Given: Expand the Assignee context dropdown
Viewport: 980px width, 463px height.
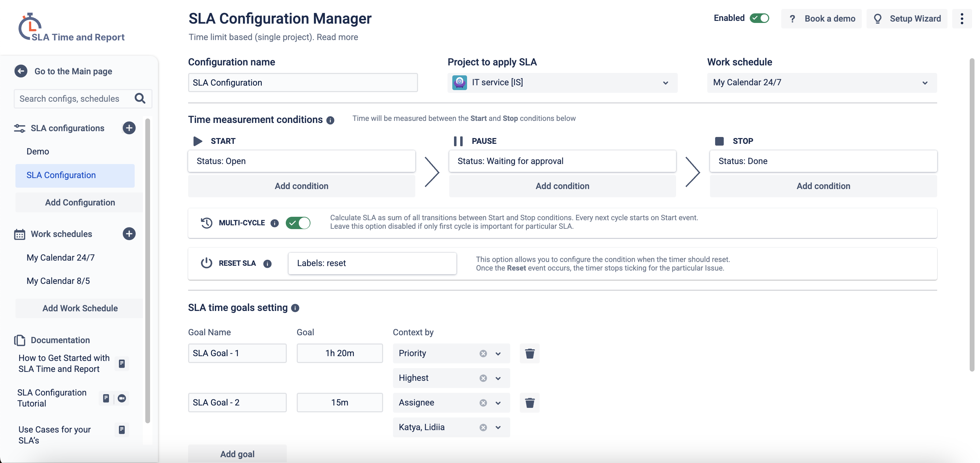Looking at the screenshot, I should pyautogui.click(x=498, y=403).
